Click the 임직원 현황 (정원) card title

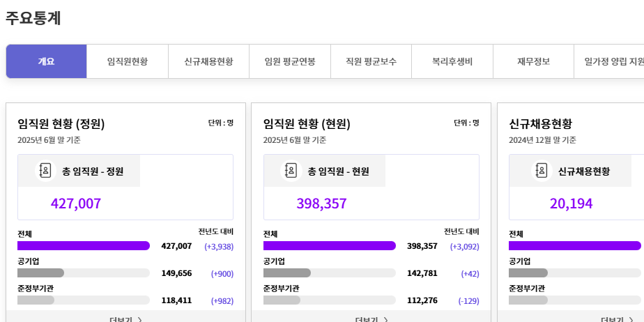coord(61,123)
